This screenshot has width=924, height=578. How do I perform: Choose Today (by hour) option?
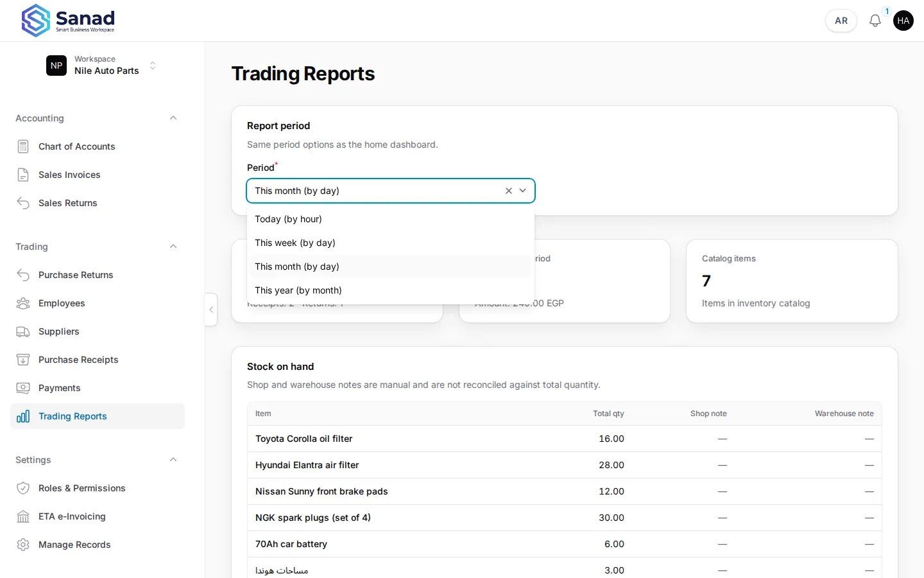391,219
